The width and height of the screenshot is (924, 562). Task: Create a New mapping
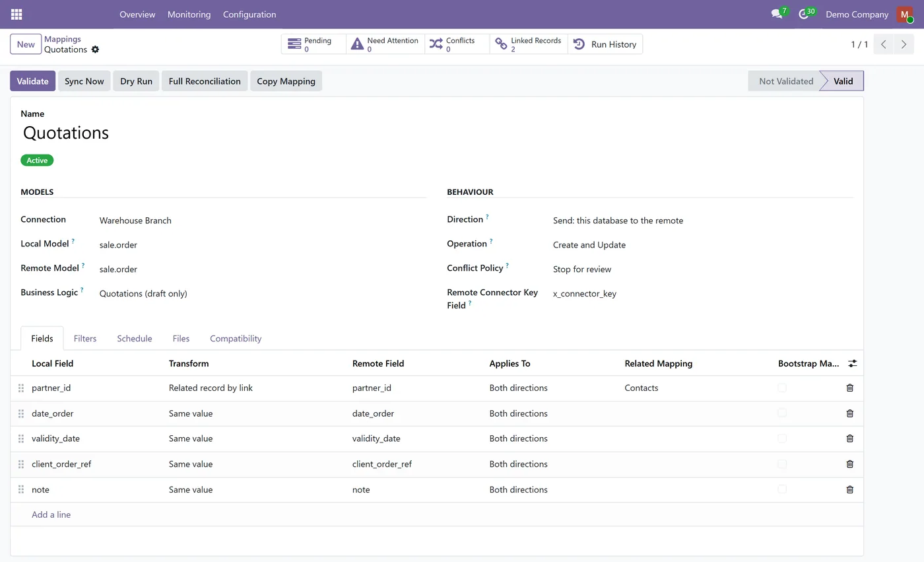(26, 44)
